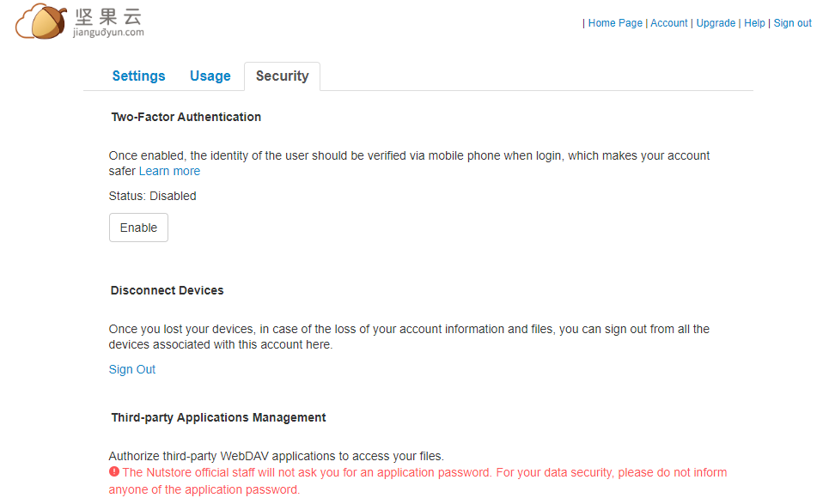
Task: Click the Status: Disabled text
Action: 152,196
